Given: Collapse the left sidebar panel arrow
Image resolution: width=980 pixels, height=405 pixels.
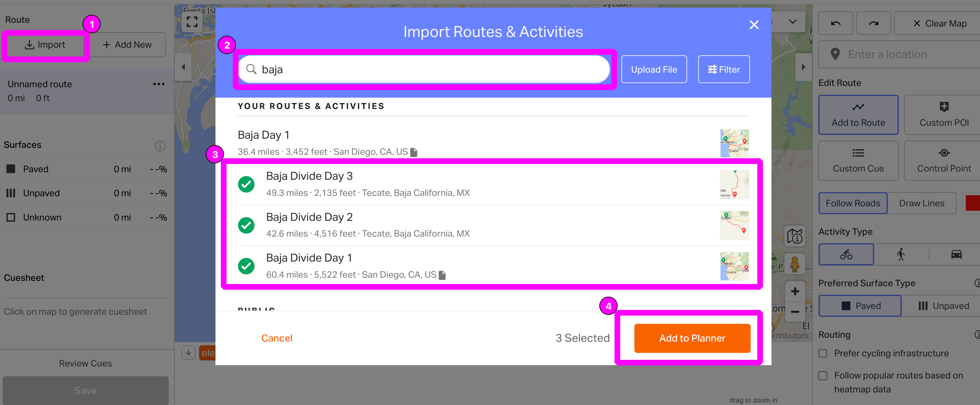Looking at the screenshot, I should [x=183, y=67].
